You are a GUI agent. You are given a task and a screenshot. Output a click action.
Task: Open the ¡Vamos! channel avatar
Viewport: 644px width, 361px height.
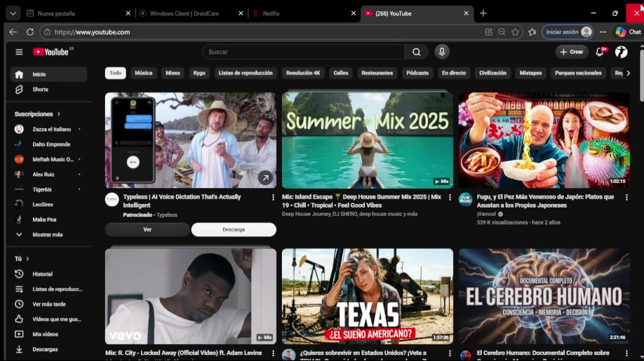click(465, 199)
